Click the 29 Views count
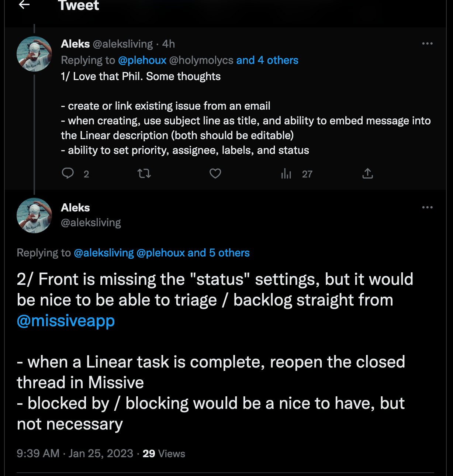The height and width of the screenshot is (476, 453). (x=164, y=453)
